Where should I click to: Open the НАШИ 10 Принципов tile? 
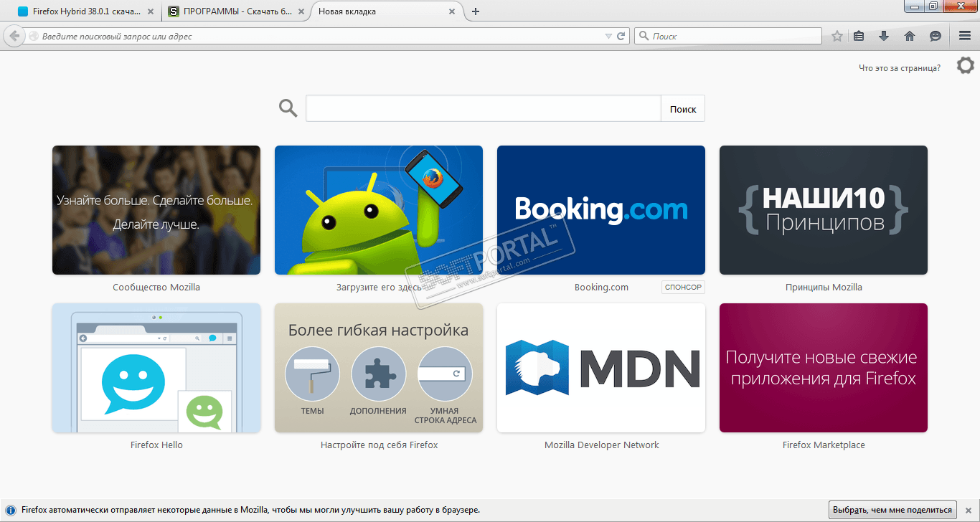[x=824, y=210]
